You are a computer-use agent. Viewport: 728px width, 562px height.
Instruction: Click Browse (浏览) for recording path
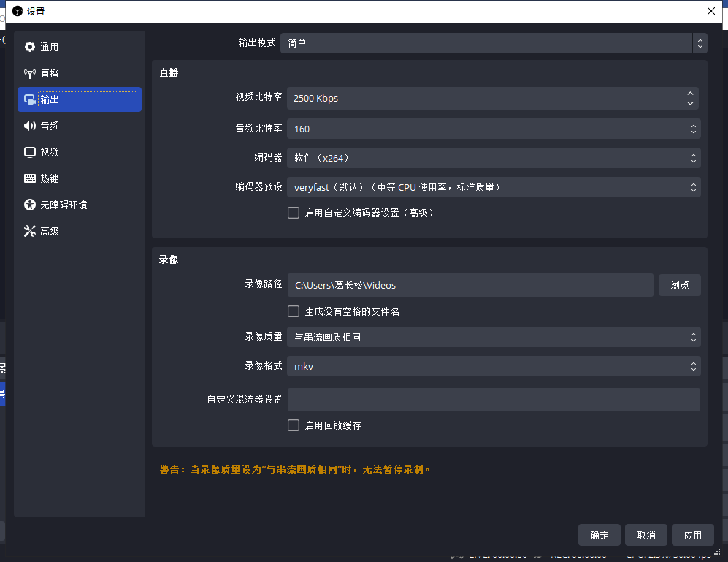click(679, 285)
